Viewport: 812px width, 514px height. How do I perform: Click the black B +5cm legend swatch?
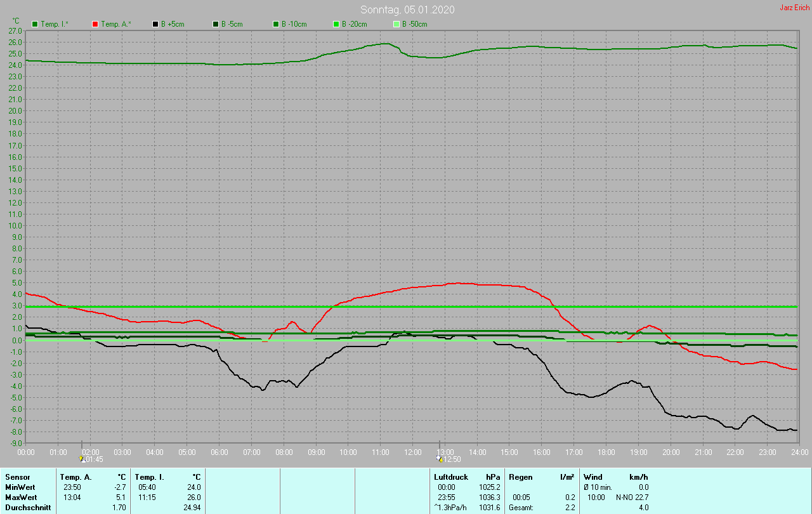155,24
